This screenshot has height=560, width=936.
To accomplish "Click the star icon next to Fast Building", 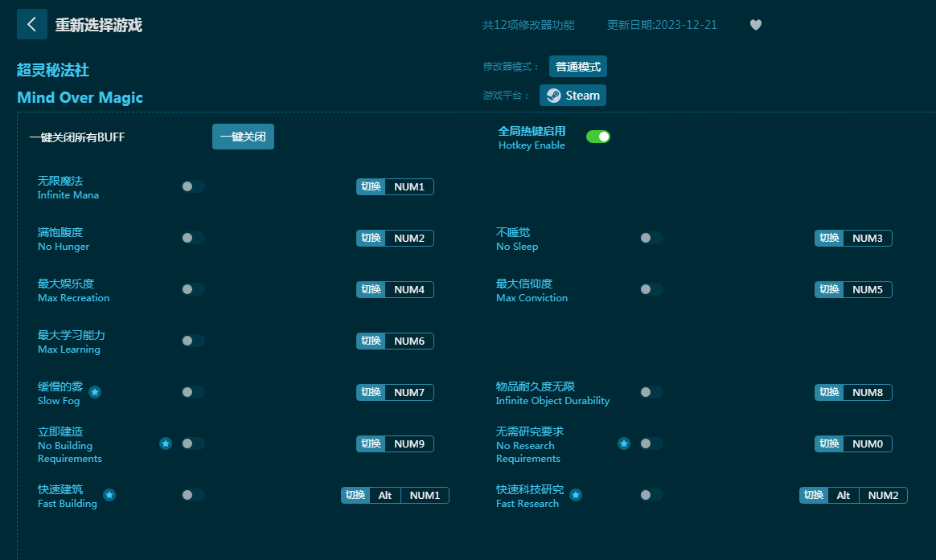I will 109,495.
